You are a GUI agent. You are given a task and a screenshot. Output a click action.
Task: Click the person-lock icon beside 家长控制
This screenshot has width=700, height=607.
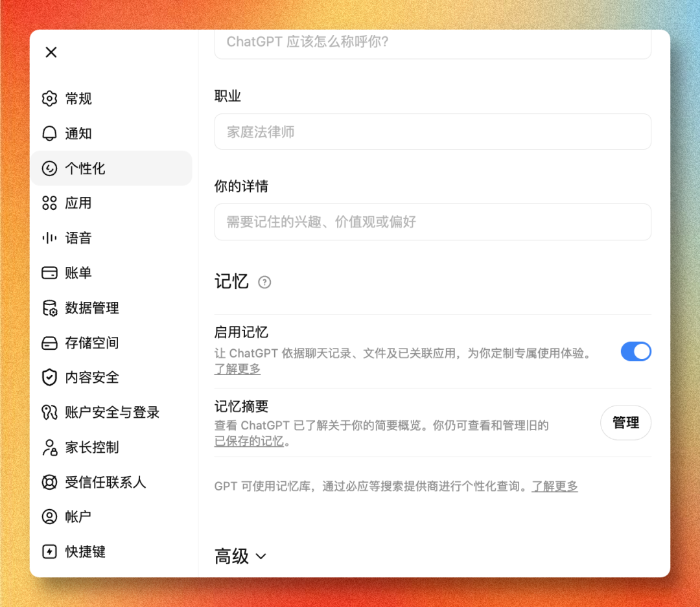coord(49,447)
